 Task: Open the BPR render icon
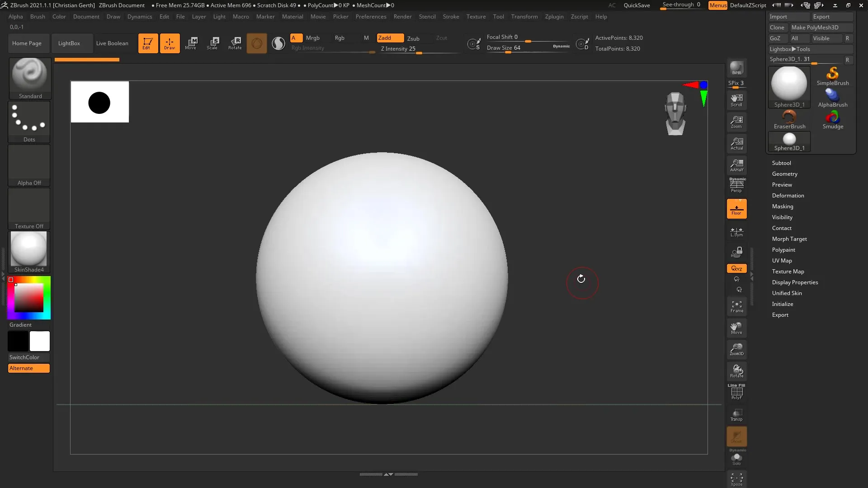736,68
